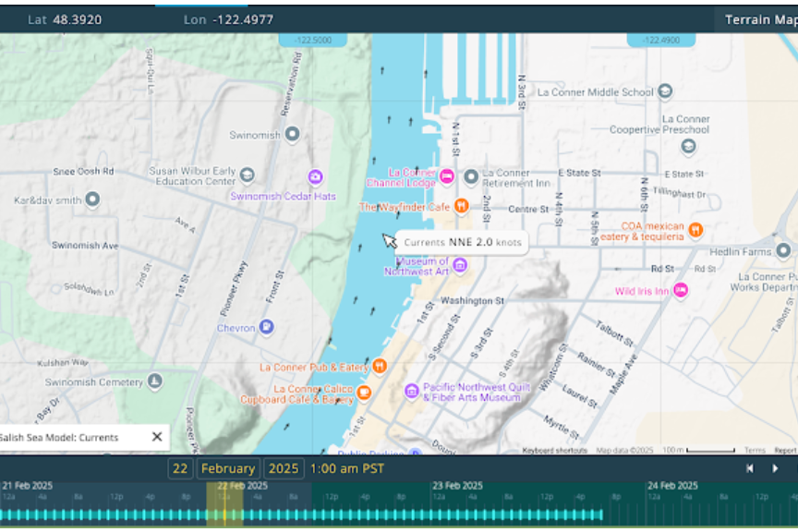Click the Swinomish Cedar Hats camera marker
This screenshot has width=798, height=532.
315,177
